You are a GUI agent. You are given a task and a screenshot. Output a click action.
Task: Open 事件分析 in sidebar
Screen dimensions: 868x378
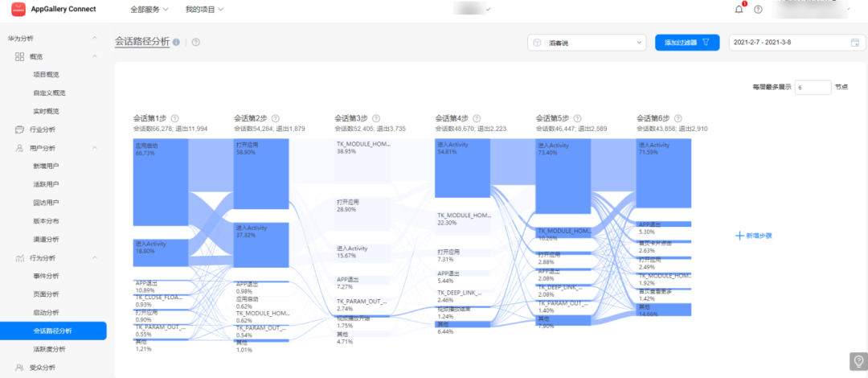[x=46, y=276]
